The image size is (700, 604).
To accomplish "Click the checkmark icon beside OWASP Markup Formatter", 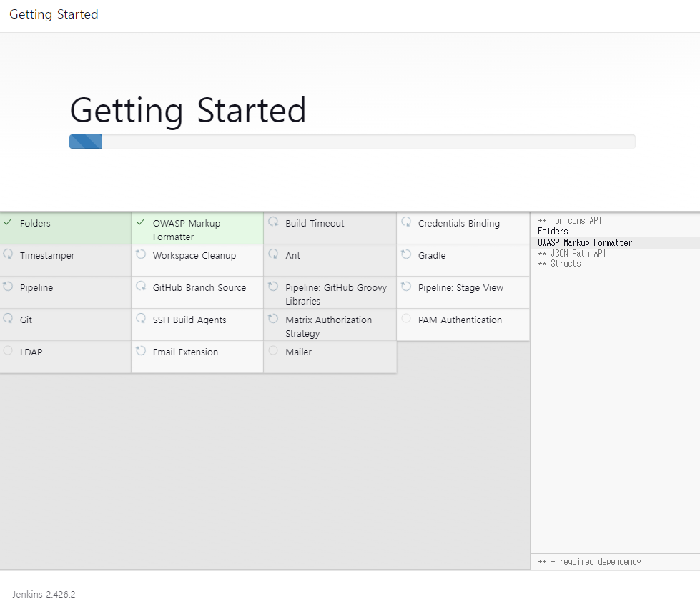I will click(141, 222).
